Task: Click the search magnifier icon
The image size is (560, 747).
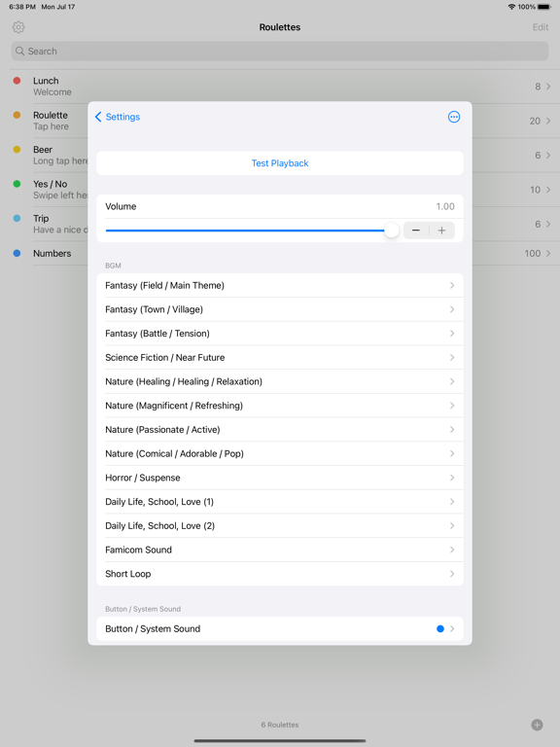Action: (19, 51)
